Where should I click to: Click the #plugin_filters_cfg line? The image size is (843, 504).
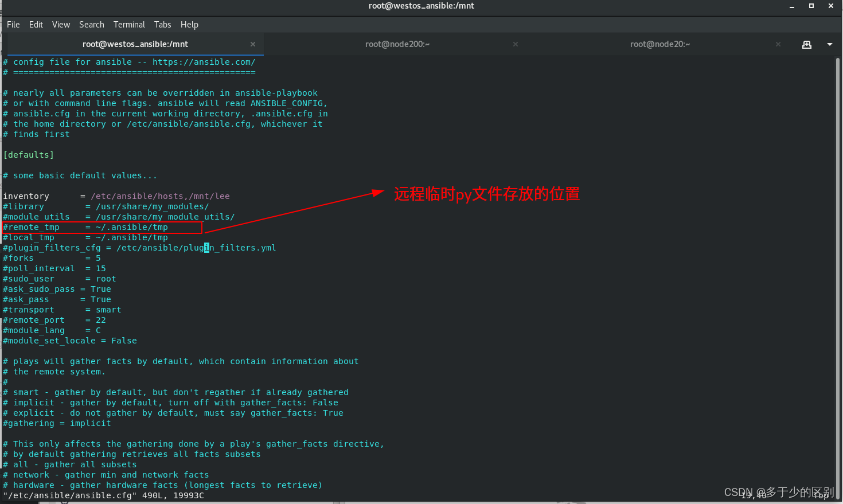(x=139, y=248)
